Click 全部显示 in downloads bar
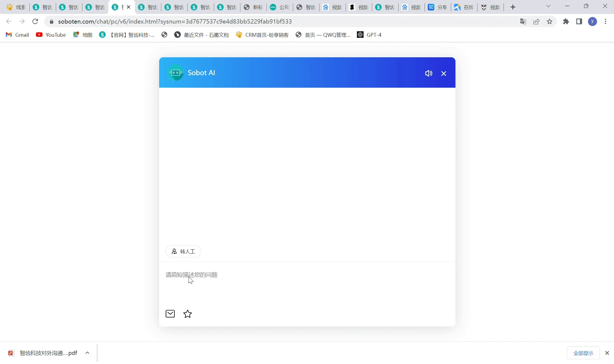The image size is (614, 364). point(583,353)
